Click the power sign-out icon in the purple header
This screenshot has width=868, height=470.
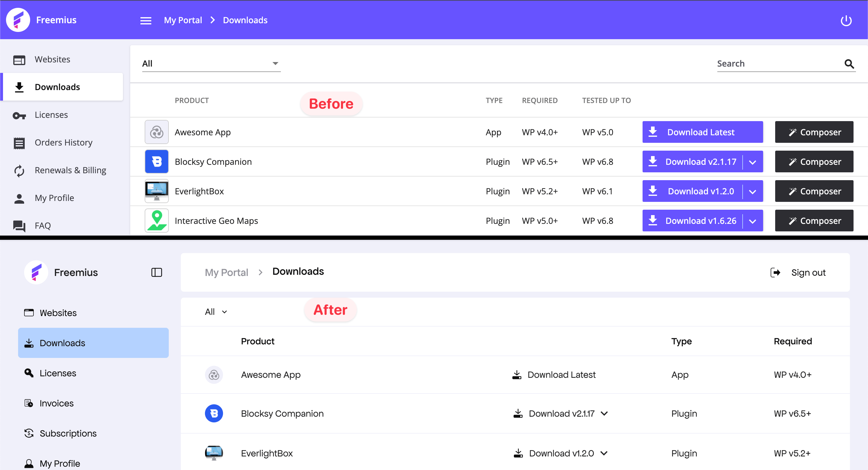(846, 20)
